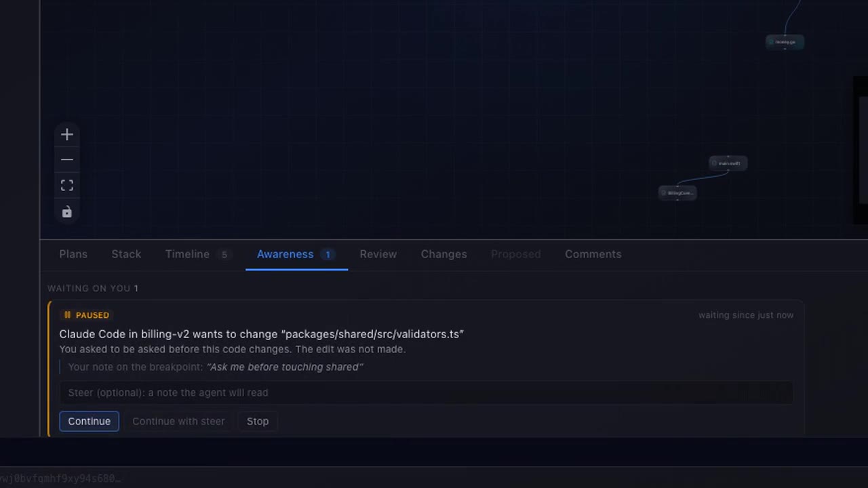This screenshot has width=868, height=488.
Task: Click "The edit was not made" description line
Action: [232, 349]
